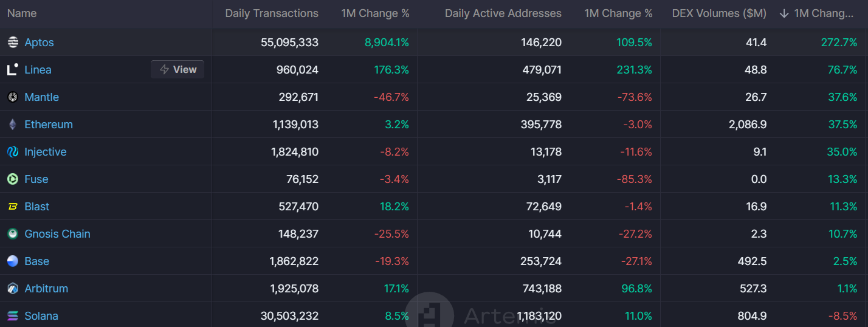Select Gnosis change value -27.2%

point(635,234)
